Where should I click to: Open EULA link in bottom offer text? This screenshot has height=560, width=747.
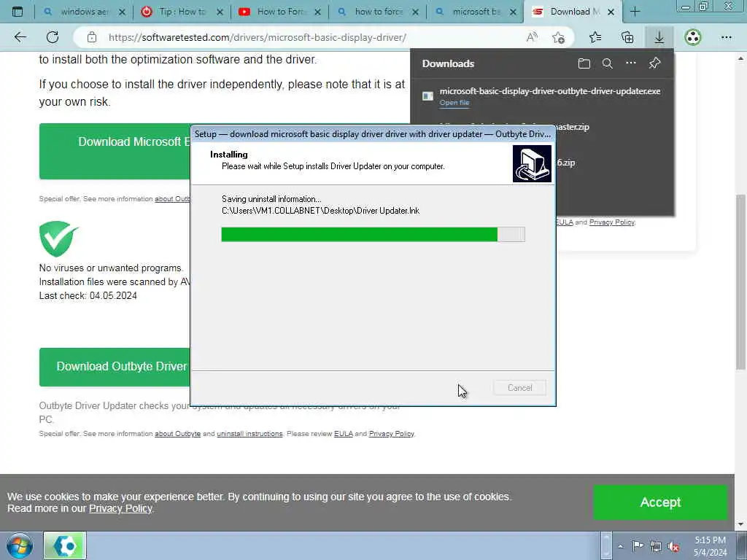click(x=343, y=434)
